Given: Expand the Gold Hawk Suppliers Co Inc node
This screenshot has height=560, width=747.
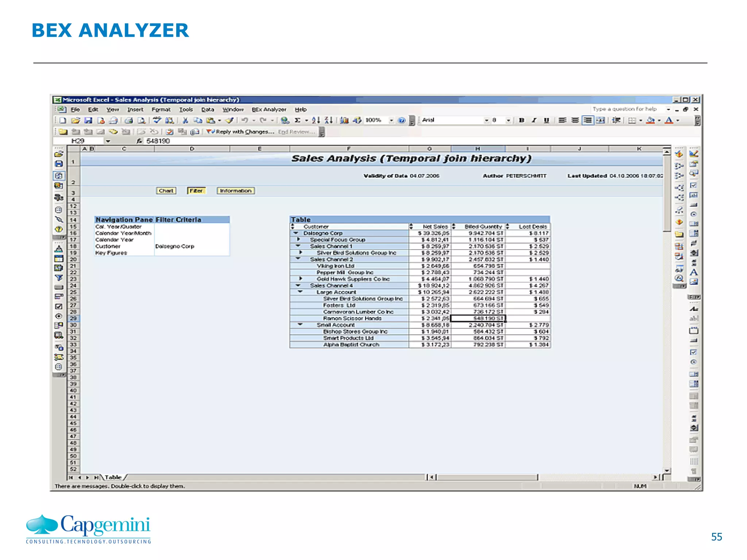Looking at the screenshot, I should tap(301, 279).
